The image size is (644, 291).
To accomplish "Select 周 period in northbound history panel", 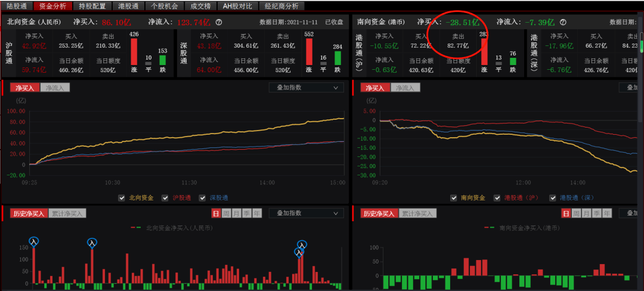I will (x=227, y=213).
